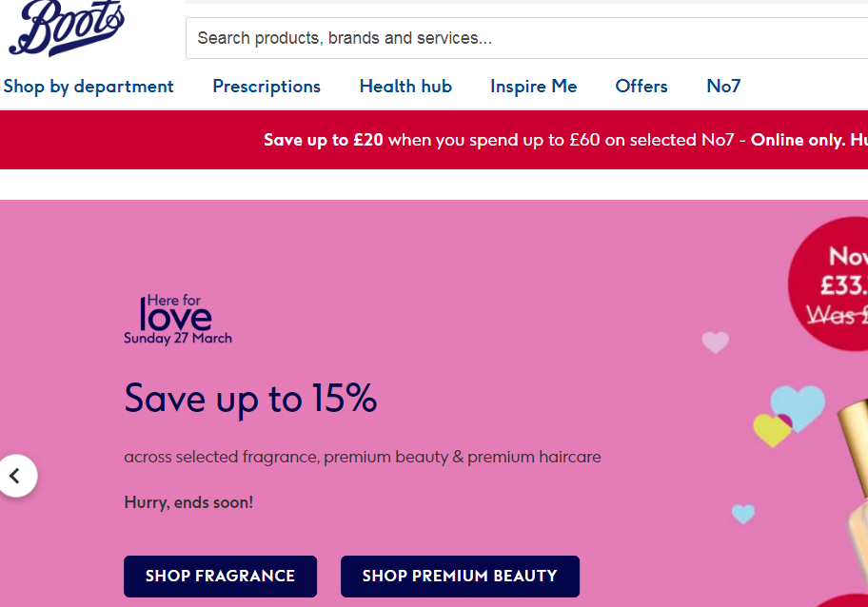Open the Prescriptions menu

(x=266, y=87)
